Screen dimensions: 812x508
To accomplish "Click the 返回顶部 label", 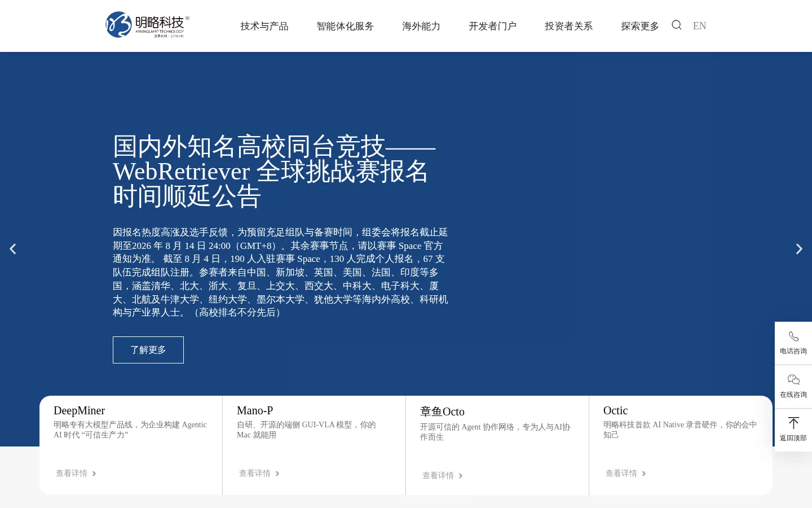I will point(793,438).
